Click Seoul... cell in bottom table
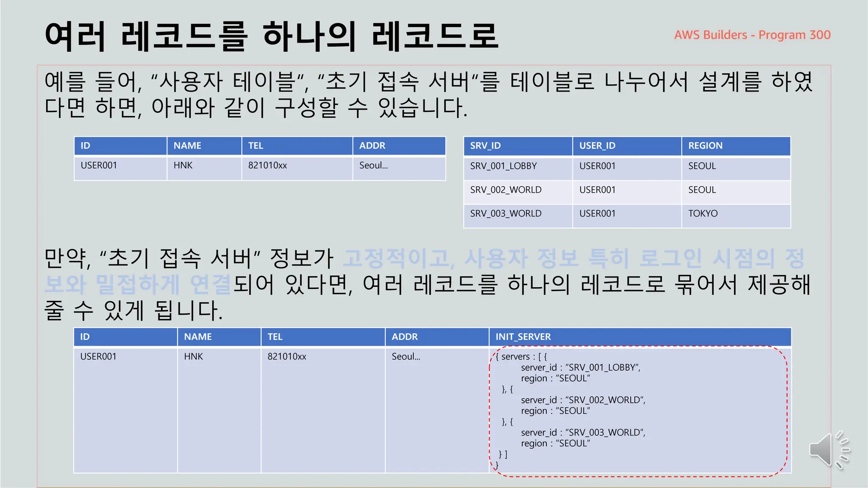 tap(437, 410)
